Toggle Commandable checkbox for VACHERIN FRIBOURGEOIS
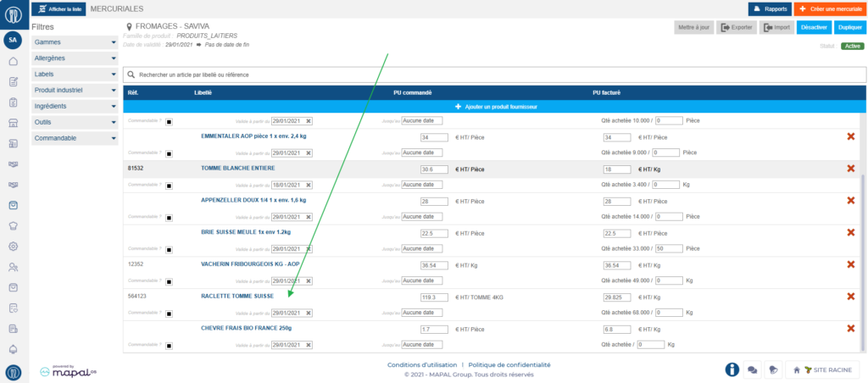 170,281
